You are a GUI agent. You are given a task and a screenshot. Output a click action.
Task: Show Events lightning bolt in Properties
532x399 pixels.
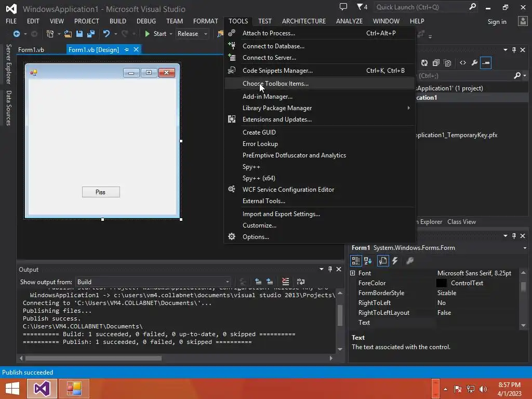click(x=395, y=261)
